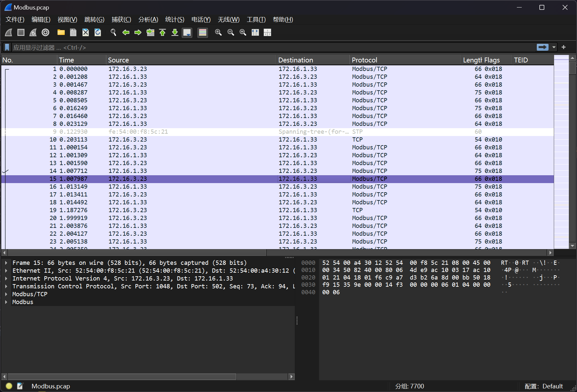The height and width of the screenshot is (392, 577).
Task: Open the 视图(V) menu
Action: coord(67,20)
